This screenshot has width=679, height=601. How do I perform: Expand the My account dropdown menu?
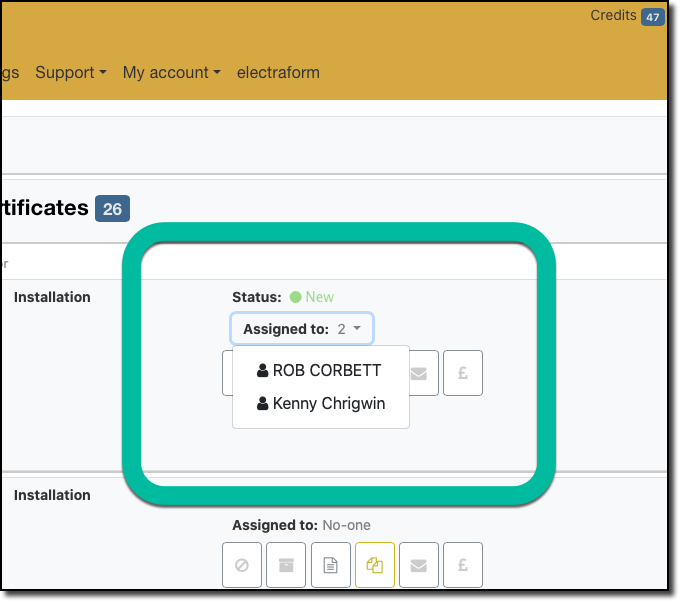point(171,73)
